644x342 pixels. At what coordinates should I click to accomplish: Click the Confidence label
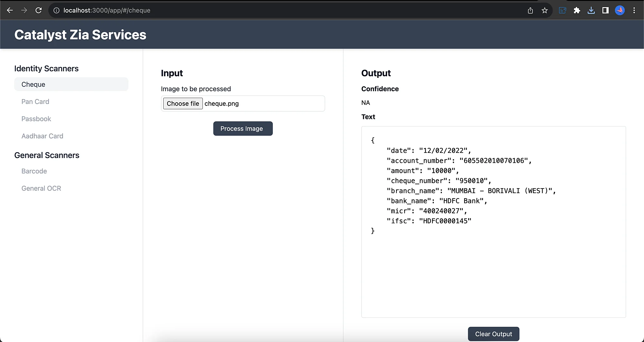pos(380,89)
